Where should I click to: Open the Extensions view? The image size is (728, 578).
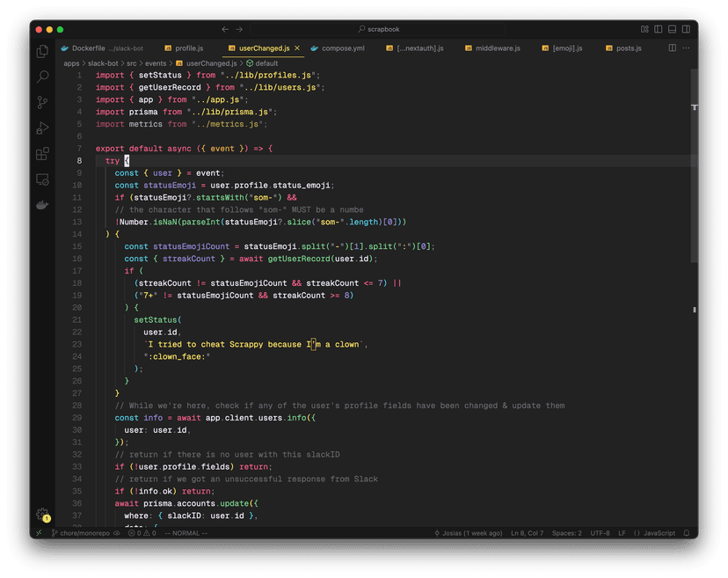point(42,154)
